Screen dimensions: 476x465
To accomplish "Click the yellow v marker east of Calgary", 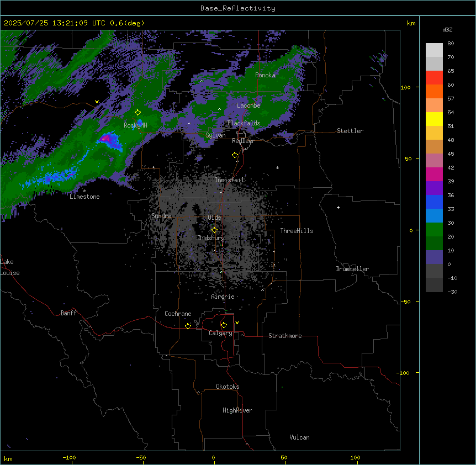I will (x=237, y=323).
